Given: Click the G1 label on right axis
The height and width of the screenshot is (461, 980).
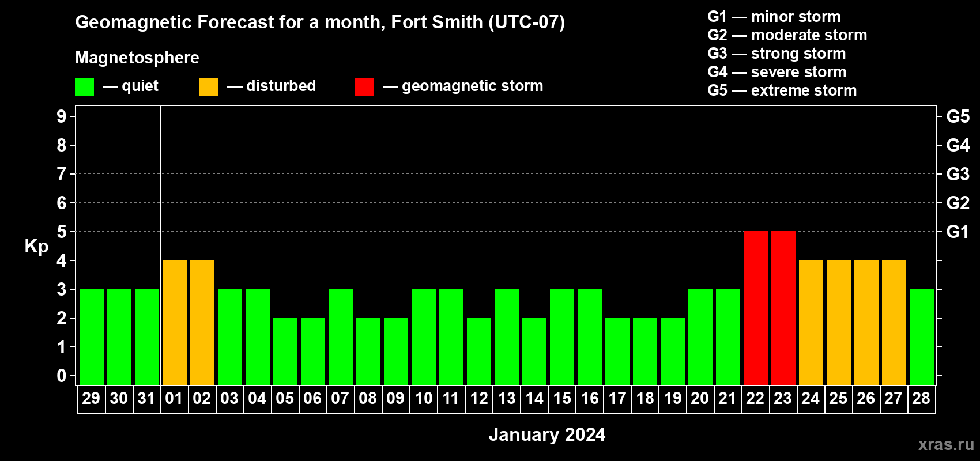Looking at the screenshot, I should (958, 232).
